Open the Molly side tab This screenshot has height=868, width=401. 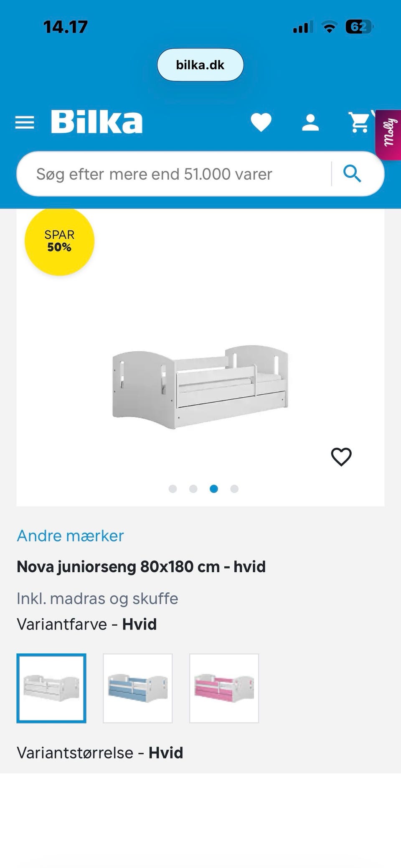[x=389, y=134]
